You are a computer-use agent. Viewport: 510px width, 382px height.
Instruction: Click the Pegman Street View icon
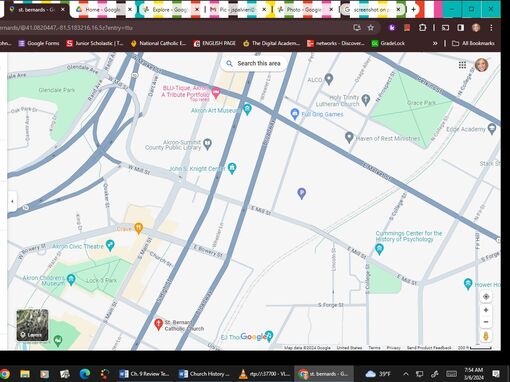tap(486, 336)
